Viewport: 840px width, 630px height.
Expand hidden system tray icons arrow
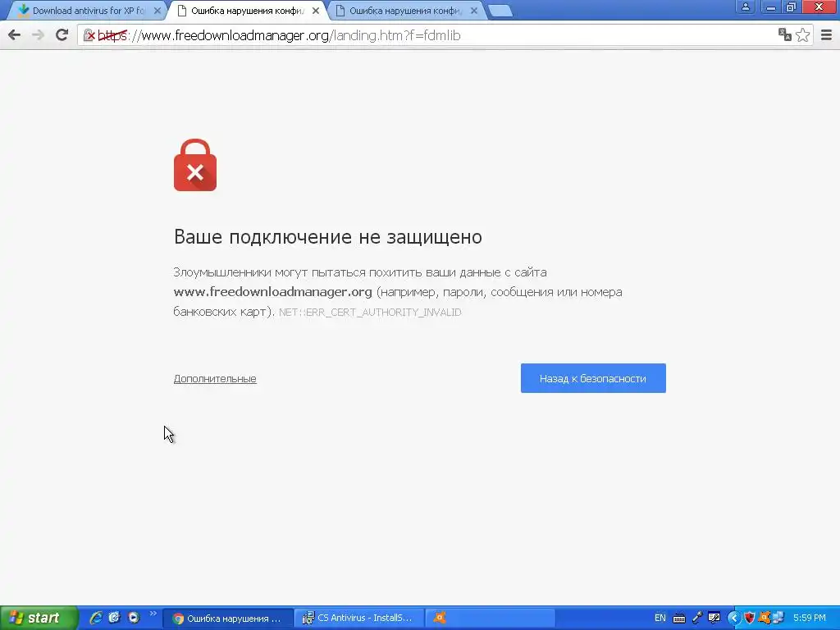[733, 619]
